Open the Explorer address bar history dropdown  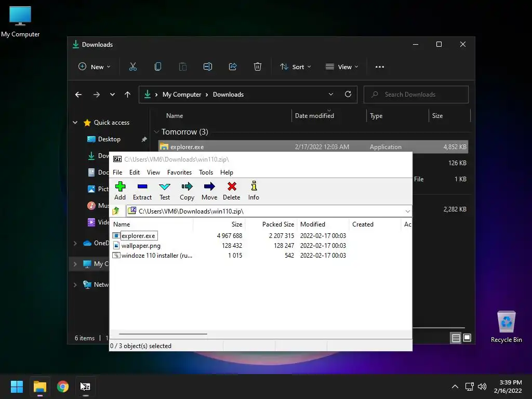coord(331,95)
